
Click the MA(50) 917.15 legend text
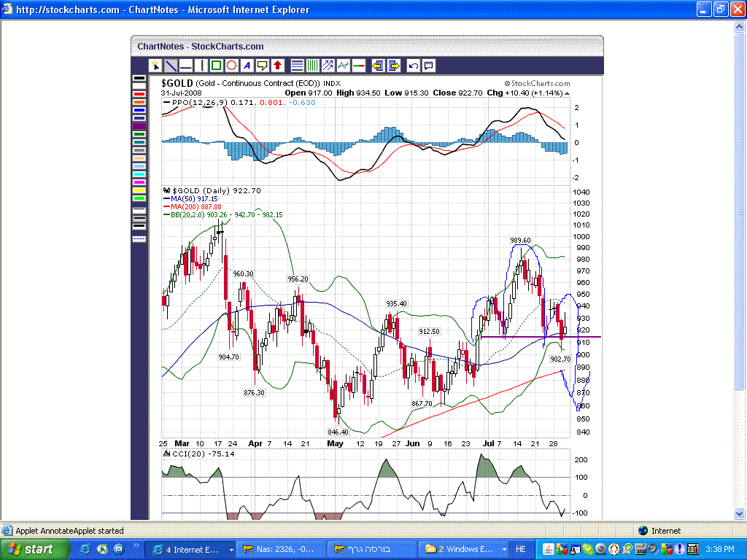(194, 198)
